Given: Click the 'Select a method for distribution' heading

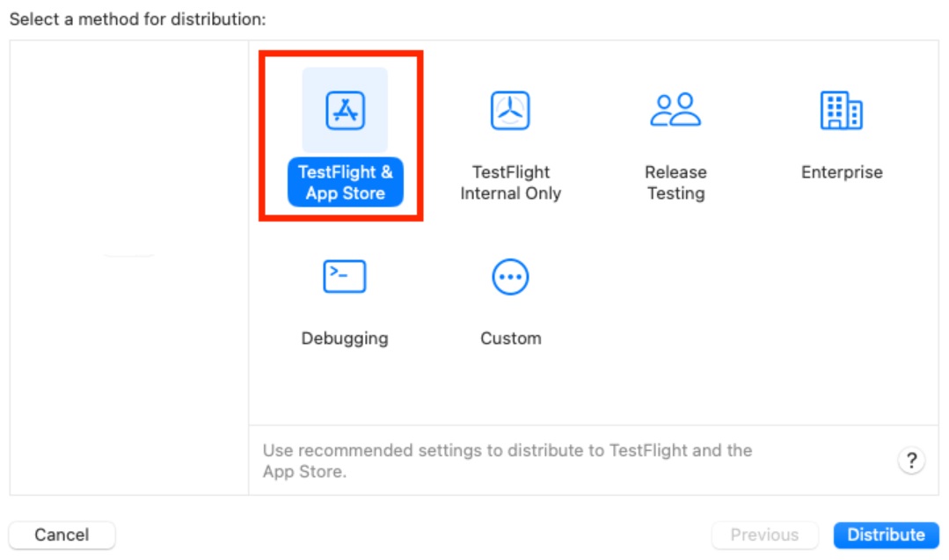Looking at the screenshot, I should (x=138, y=19).
